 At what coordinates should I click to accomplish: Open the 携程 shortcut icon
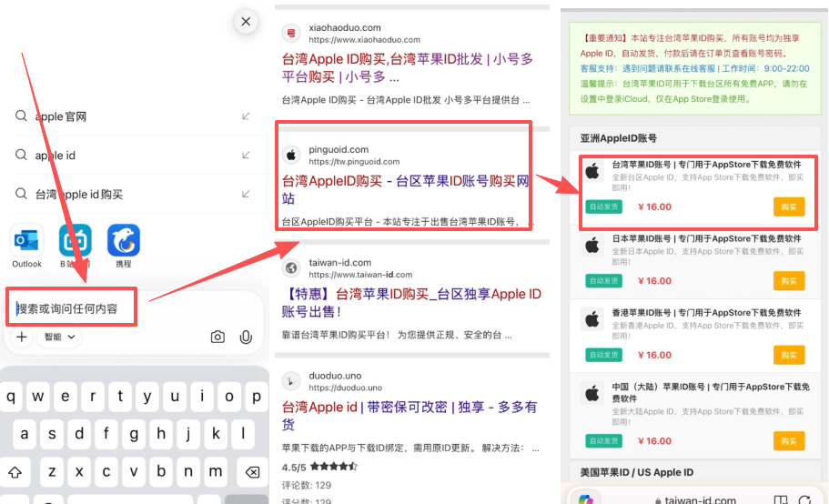[124, 240]
